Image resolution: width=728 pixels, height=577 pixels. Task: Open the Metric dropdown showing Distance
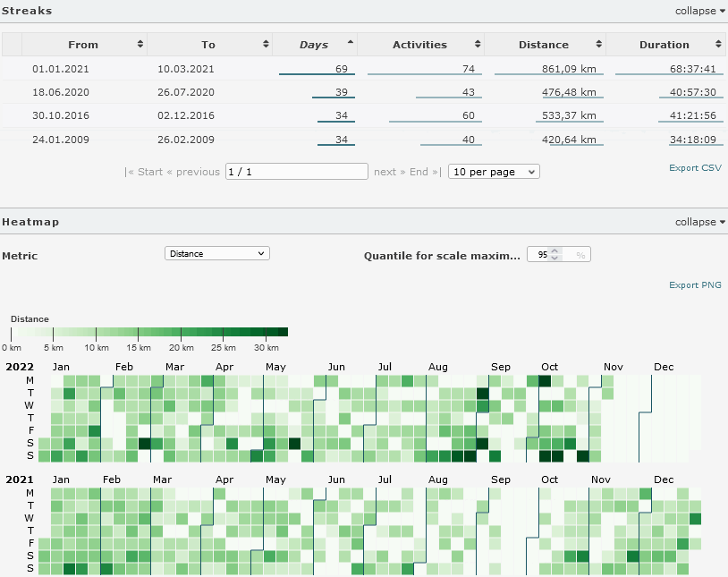point(216,253)
